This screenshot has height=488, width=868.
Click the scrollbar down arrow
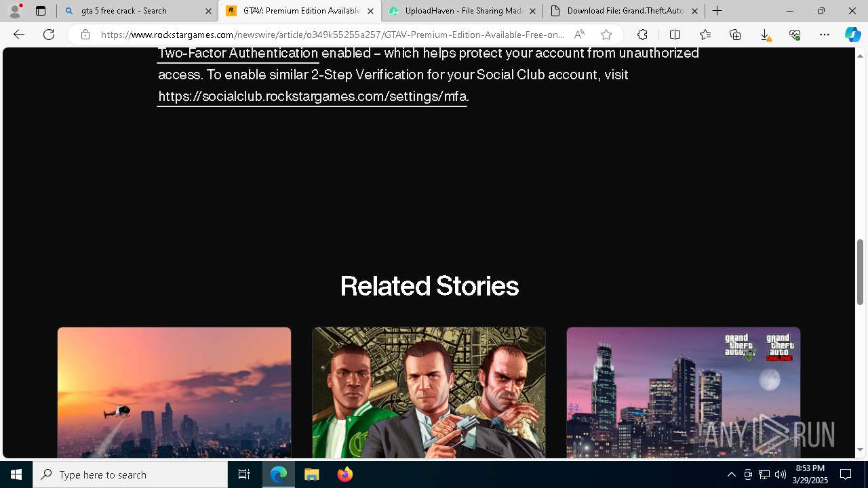(x=860, y=449)
